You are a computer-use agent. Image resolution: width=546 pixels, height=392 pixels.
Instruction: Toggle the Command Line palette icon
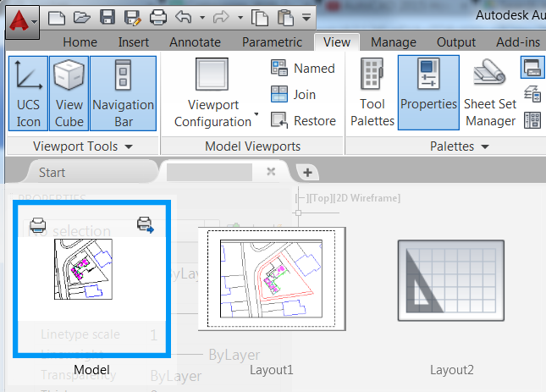[x=532, y=68]
